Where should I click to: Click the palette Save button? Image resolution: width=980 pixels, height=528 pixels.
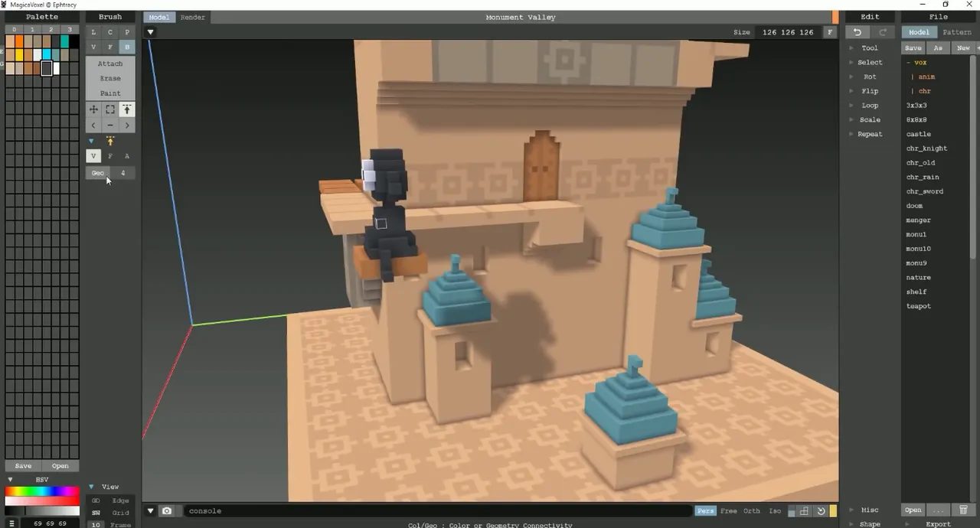tap(24, 466)
